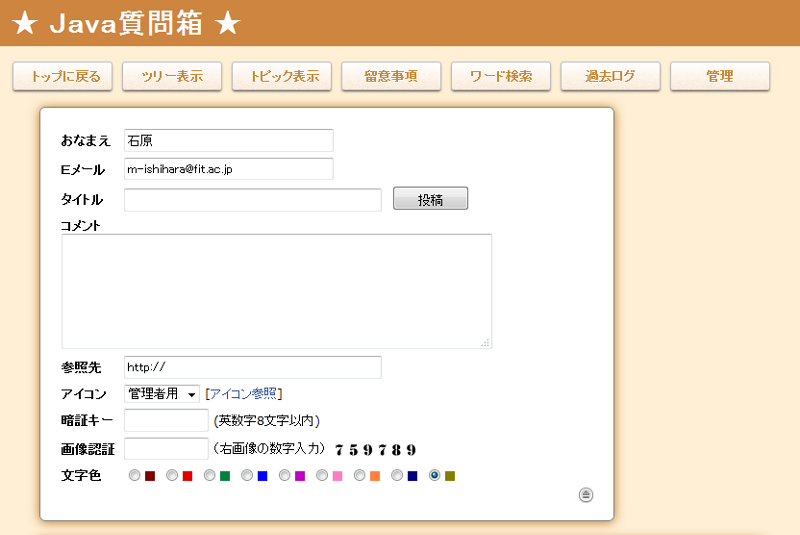Click the Java質問箱 page title
Viewport: 800px width, 535px height.
tap(126, 23)
